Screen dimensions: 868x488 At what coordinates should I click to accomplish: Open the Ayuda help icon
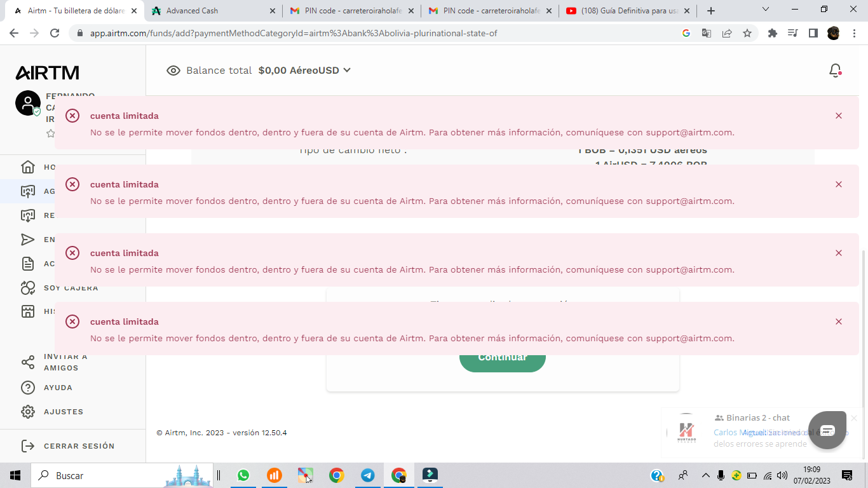coord(28,388)
